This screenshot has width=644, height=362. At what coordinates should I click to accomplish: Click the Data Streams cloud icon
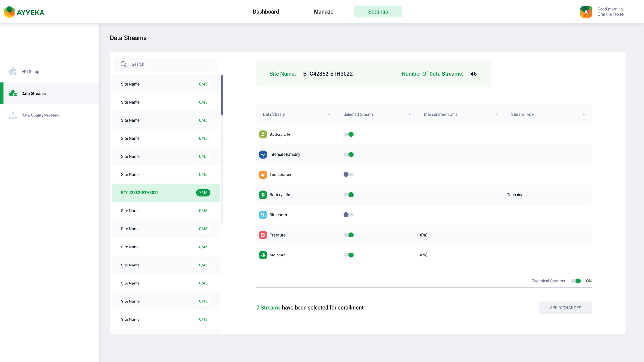coord(13,93)
